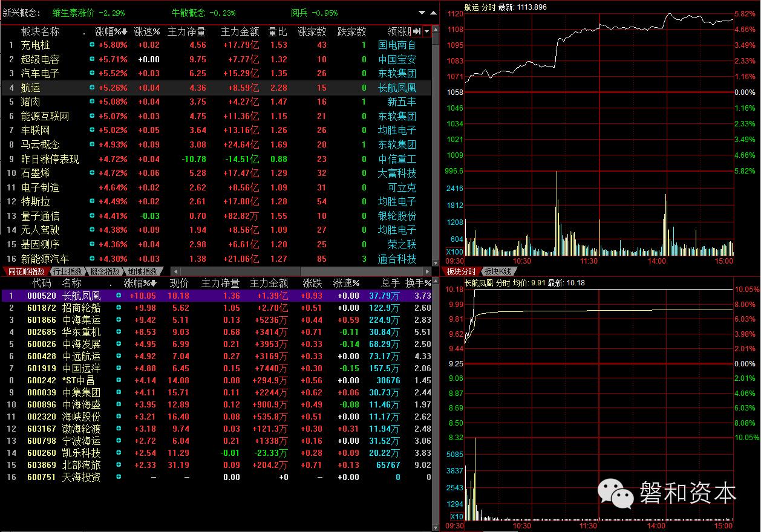Viewport: 761px width, 532px height.
Task: Switch to the 板块K线 tab
Action: click(497, 272)
